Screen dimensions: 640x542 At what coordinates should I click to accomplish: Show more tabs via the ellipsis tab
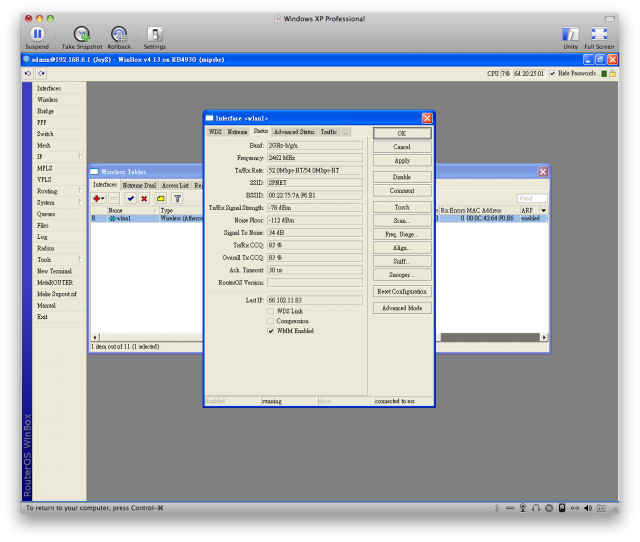[x=346, y=132]
